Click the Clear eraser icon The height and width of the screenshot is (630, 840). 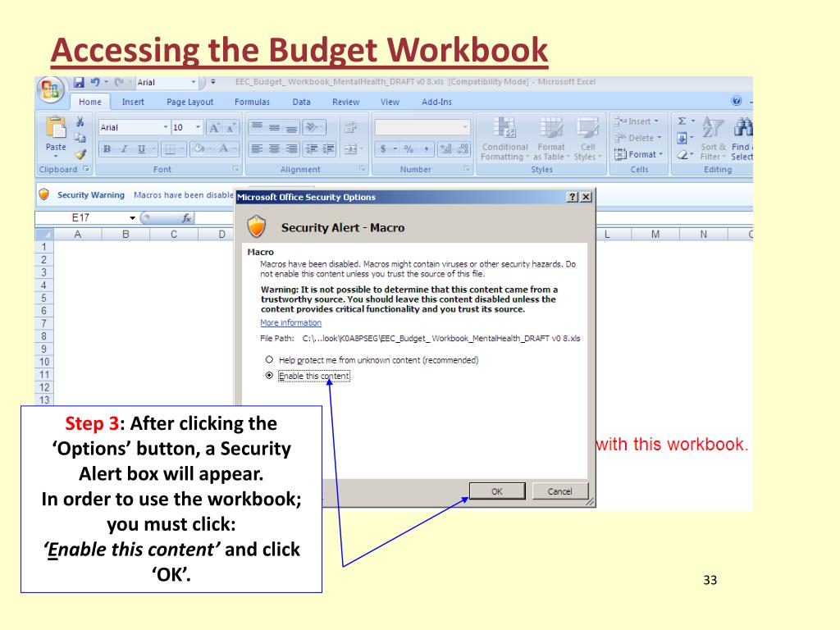[x=682, y=155]
